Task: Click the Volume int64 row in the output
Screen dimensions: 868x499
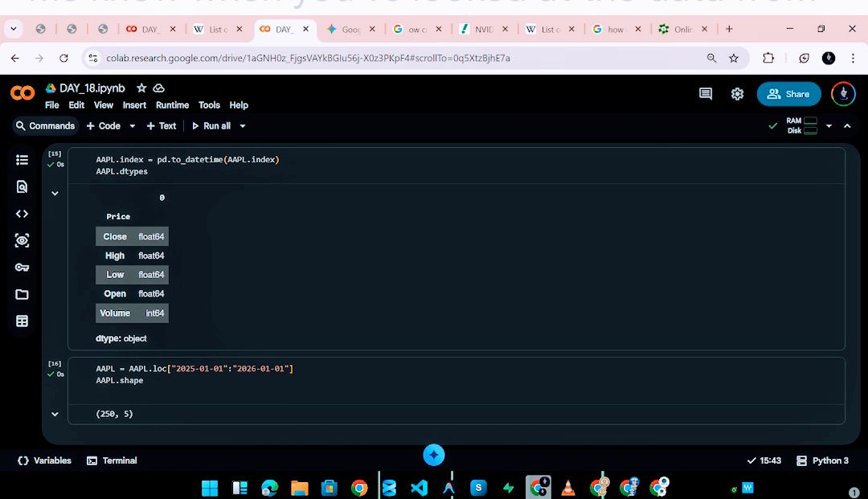Action: [x=132, y=313]
